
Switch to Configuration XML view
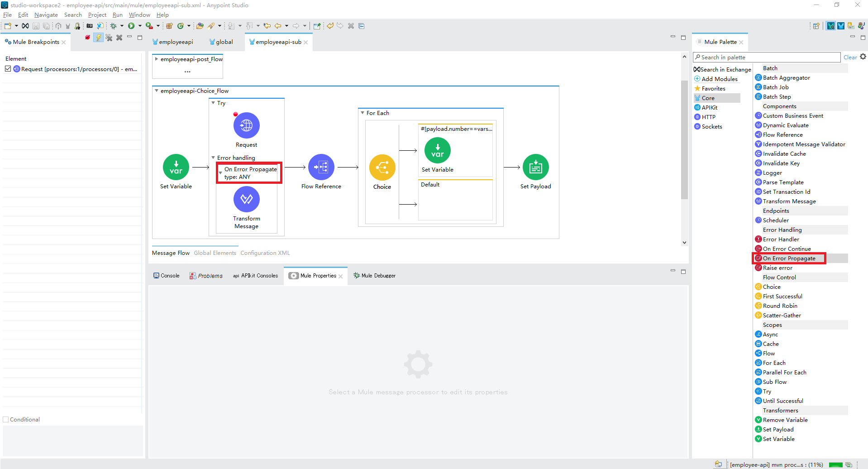[265, 253]
